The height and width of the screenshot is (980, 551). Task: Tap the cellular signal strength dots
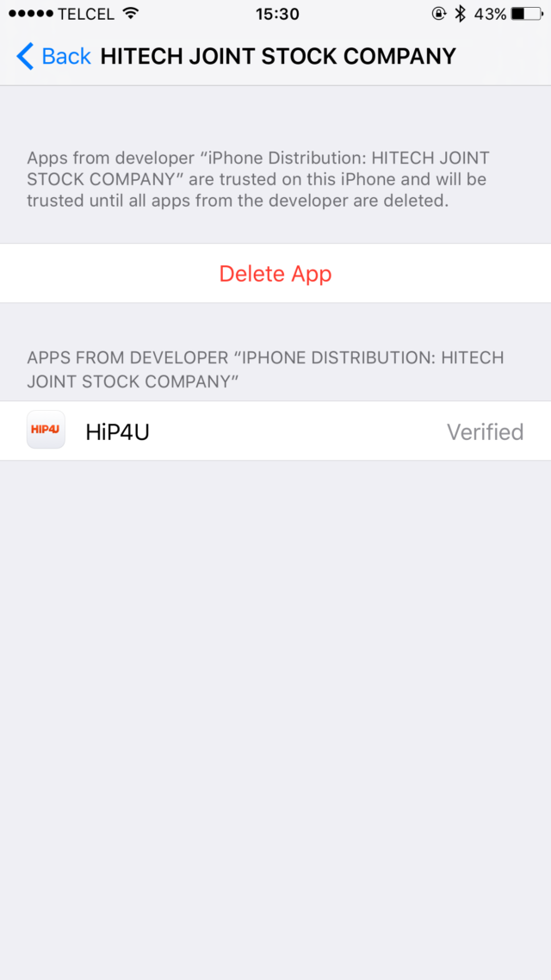coord(31,14)
